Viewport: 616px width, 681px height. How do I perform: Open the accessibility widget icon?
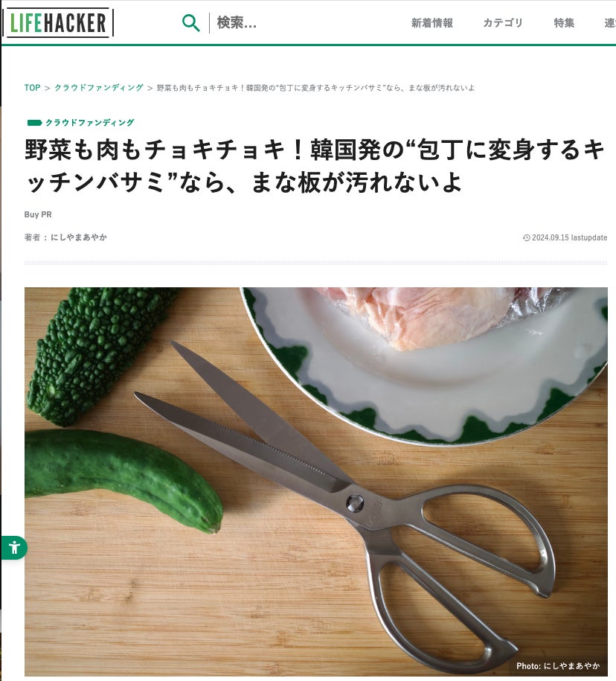[x=14, y=547]
